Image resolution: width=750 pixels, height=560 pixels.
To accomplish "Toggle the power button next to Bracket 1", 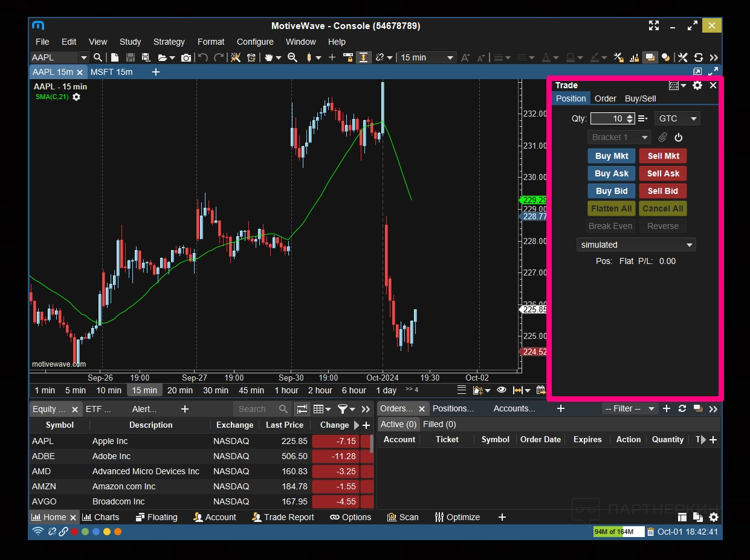I will click(x=678, y=137).
